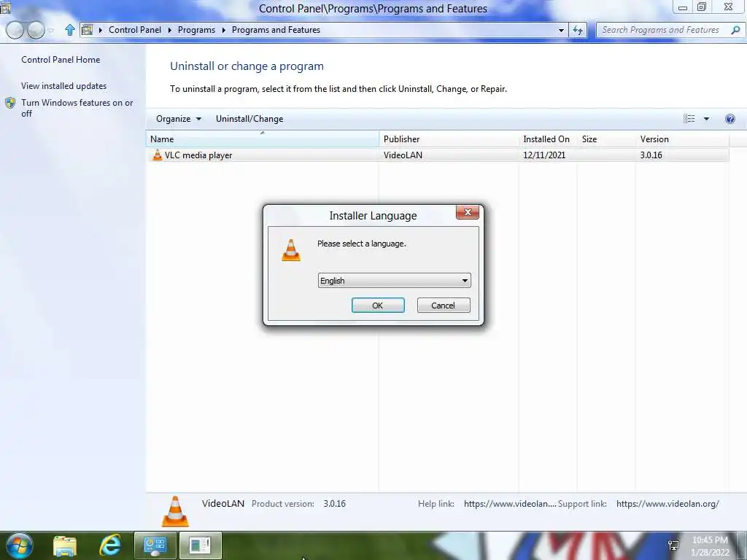
Task: Open Windows Explorer from taskbar
Action: (65, 545)
